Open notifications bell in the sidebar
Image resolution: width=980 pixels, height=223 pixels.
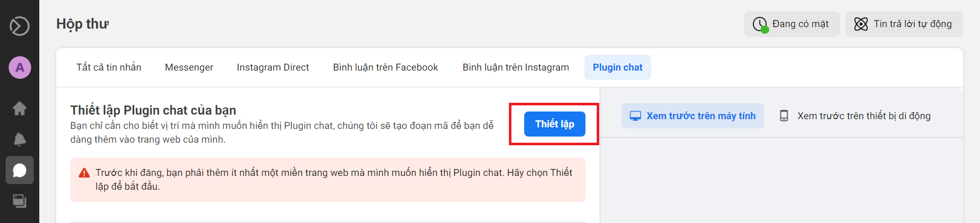(19, 139)
